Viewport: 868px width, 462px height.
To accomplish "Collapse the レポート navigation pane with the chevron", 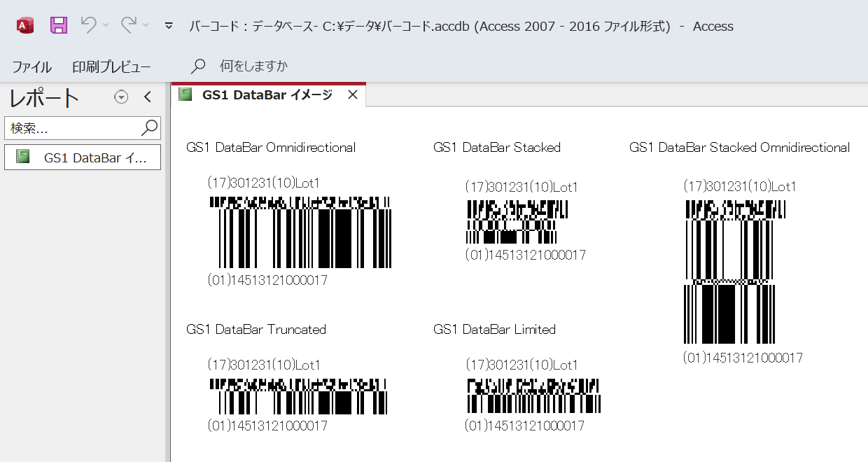I will click(x=147, y=97).
